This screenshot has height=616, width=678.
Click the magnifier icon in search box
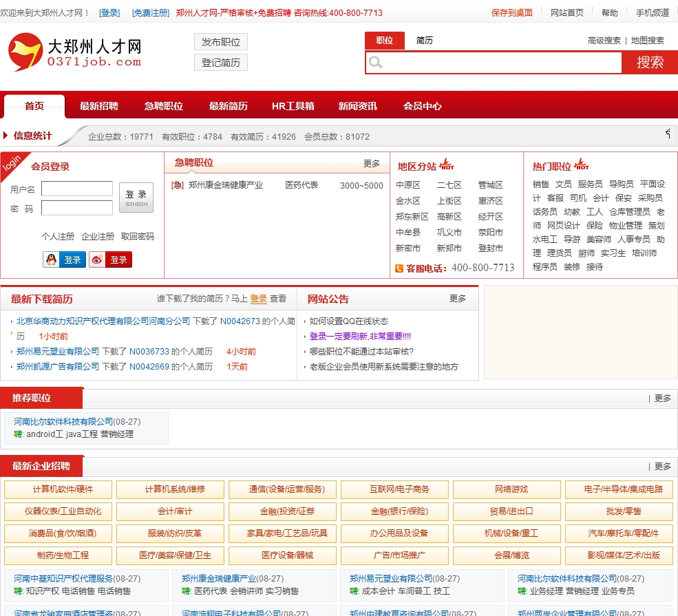375,63
